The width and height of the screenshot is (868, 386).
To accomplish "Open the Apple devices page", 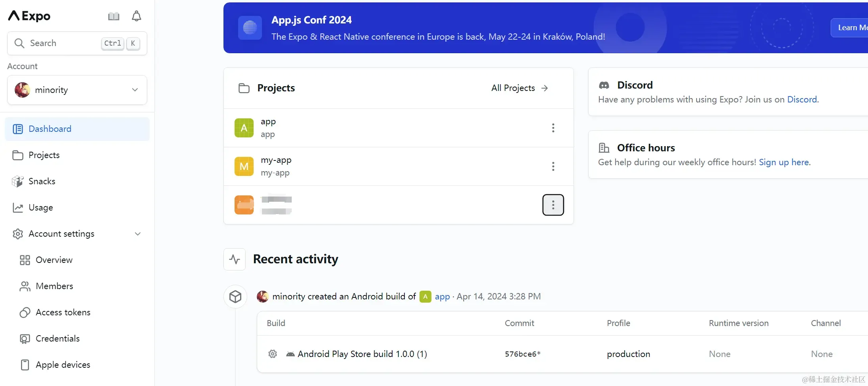I will tap(77, 365).
